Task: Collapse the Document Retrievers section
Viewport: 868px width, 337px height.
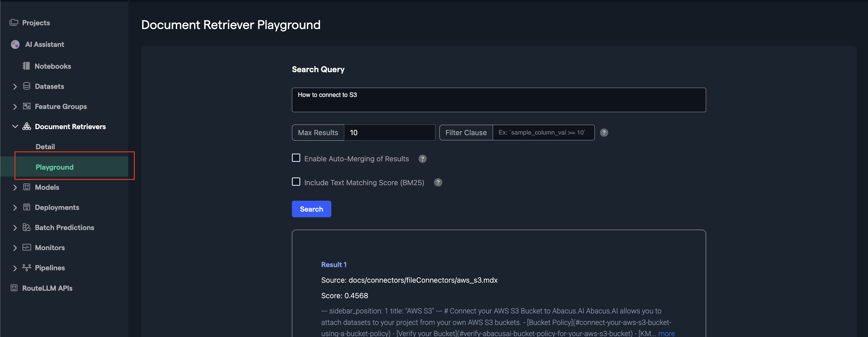Action: click(x=15, y=127)
